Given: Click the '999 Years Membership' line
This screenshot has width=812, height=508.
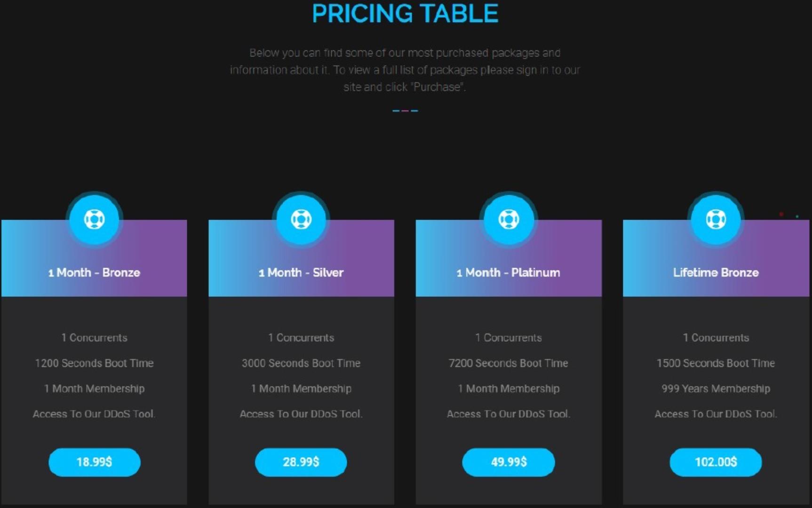Looking at the screenshot, I should pyautogui.click(x=716, y=389).
